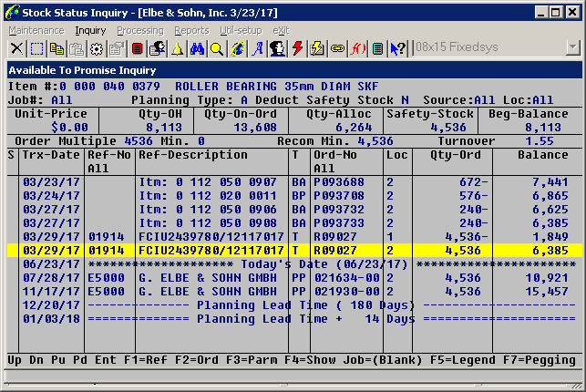Click the Turnover value 1.55
This screenshot has width=586, height=392.
tap(540, 141)
